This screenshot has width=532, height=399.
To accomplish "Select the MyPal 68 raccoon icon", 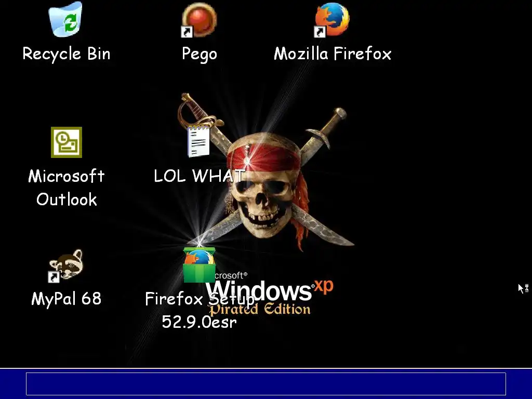I will click(x=66, y=266).
